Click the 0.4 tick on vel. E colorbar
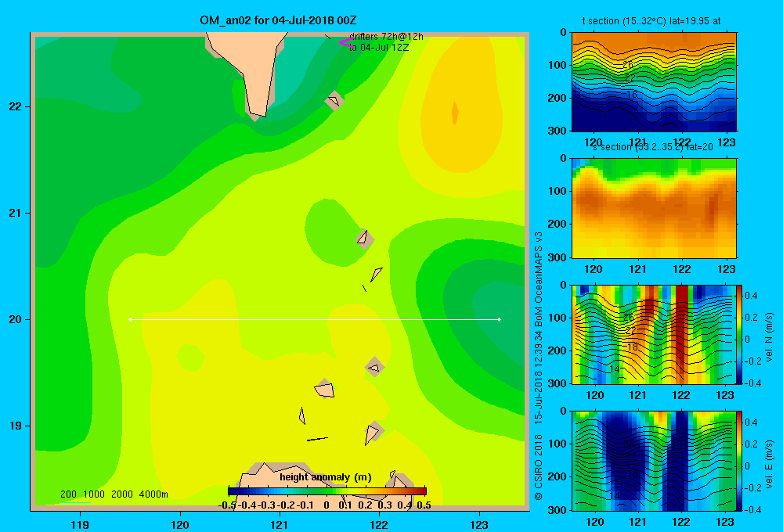The width and height of the screenshot is (783, 532). pos(751,422)
